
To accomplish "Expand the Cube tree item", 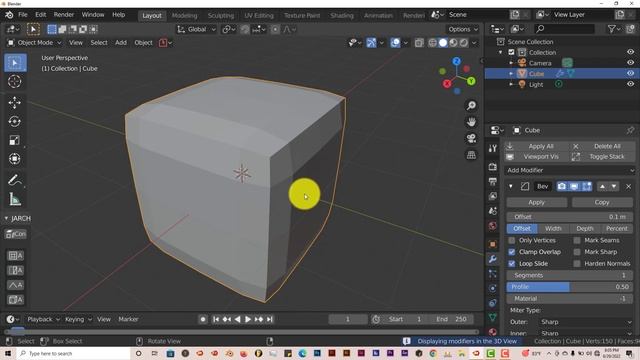I will point(511,73).
